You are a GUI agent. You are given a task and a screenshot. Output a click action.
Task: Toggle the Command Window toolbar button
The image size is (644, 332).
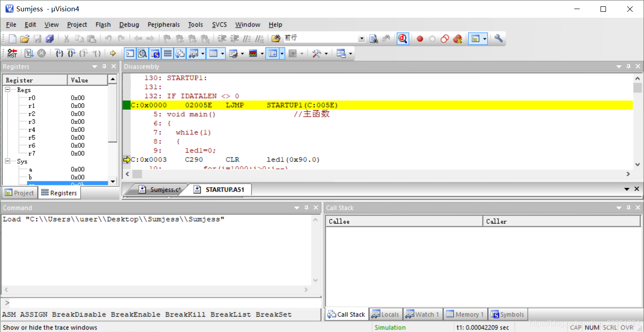[130, 54]
